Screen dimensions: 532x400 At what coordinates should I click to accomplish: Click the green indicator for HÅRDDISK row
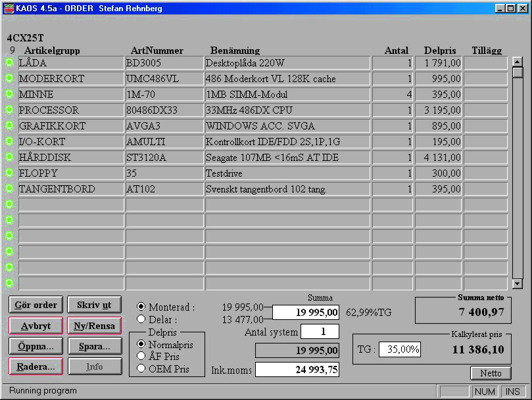coord(9,157)
